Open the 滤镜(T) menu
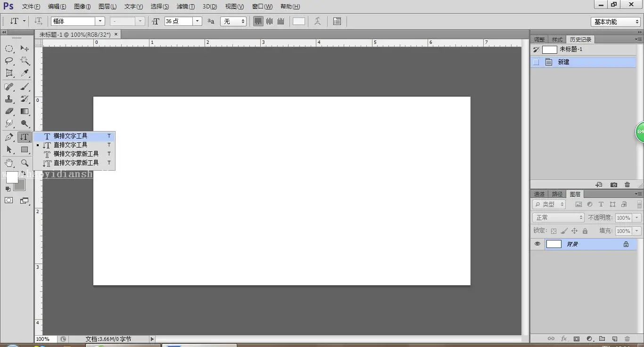Viewport: 644px width, 347px height. pyautogui.click(x=185, y=7)
